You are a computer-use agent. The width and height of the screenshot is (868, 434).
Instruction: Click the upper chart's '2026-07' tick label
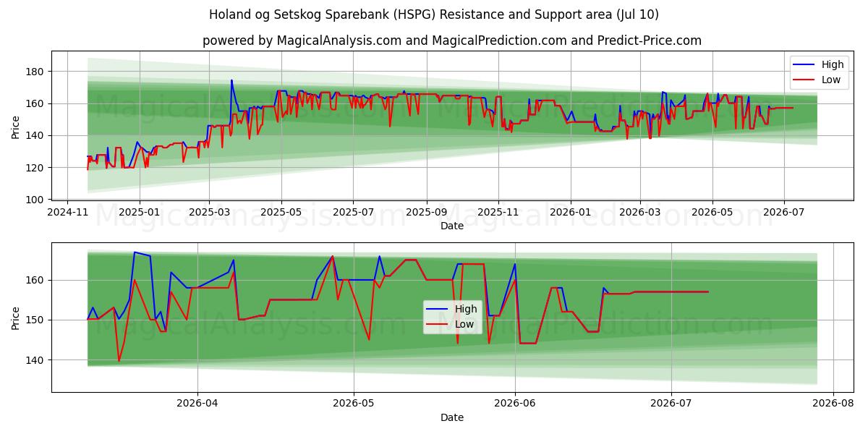[783, 213]
